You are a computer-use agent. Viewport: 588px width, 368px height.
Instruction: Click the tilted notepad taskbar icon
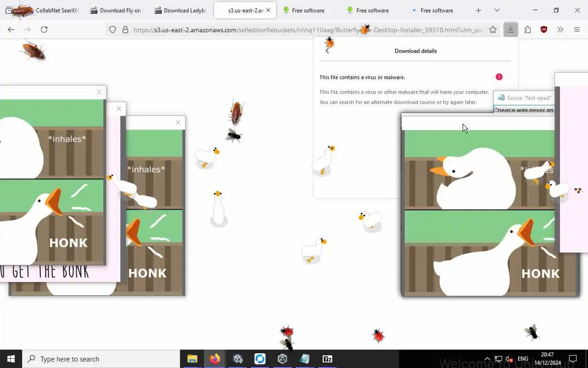[305, 359]
